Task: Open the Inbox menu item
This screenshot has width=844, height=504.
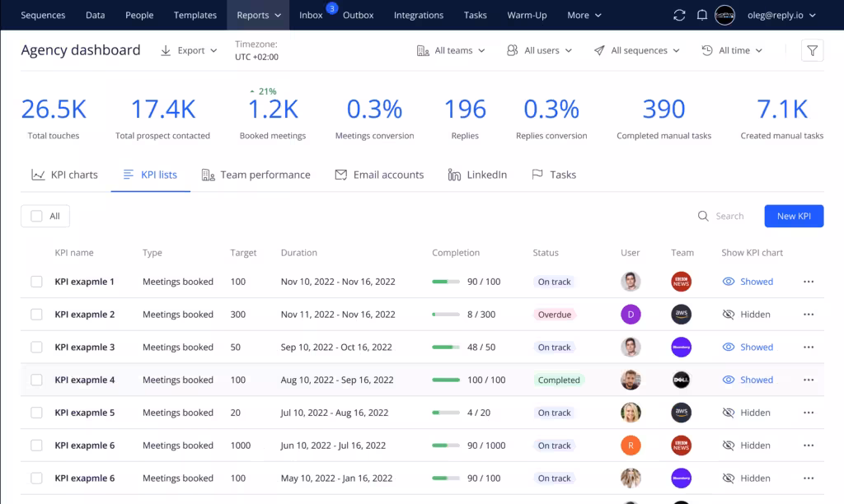Action: tap(311, 15)
